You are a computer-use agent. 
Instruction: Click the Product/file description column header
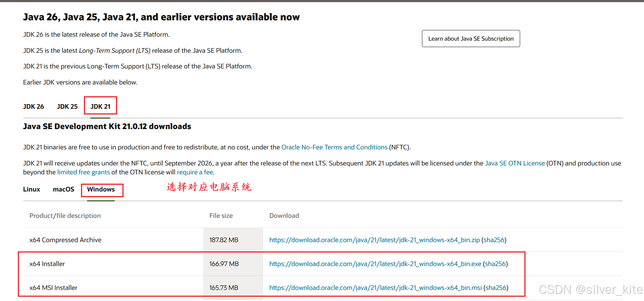click(65, 216)
